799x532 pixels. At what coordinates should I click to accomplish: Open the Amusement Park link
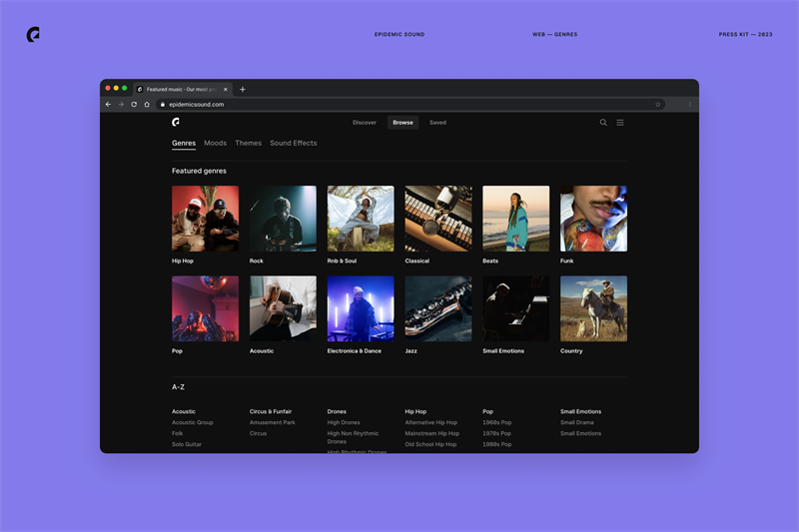coord(272,422)
